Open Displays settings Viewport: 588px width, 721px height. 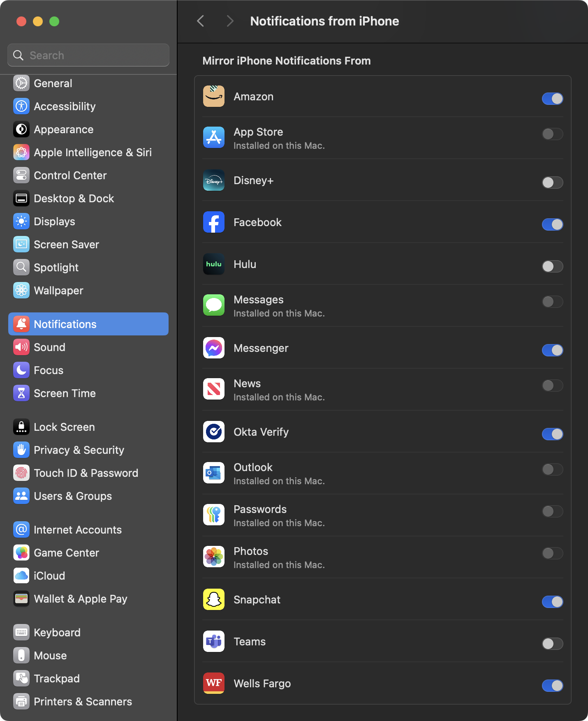coord(88,221)
